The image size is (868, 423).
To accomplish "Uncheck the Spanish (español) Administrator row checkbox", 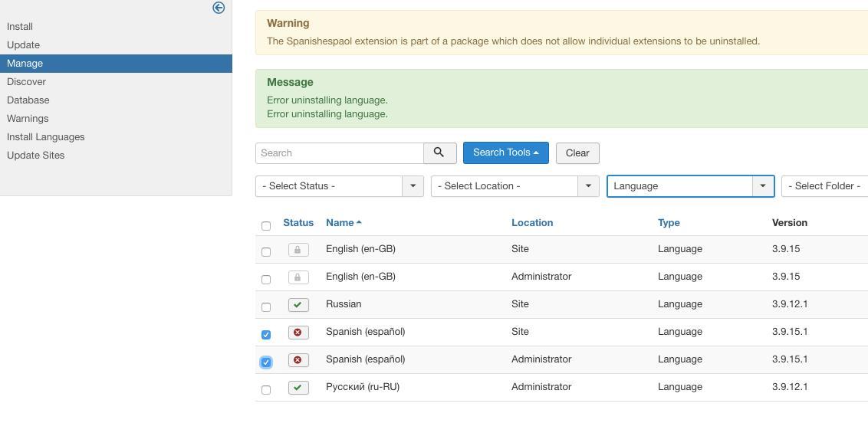I will (266, 362).
